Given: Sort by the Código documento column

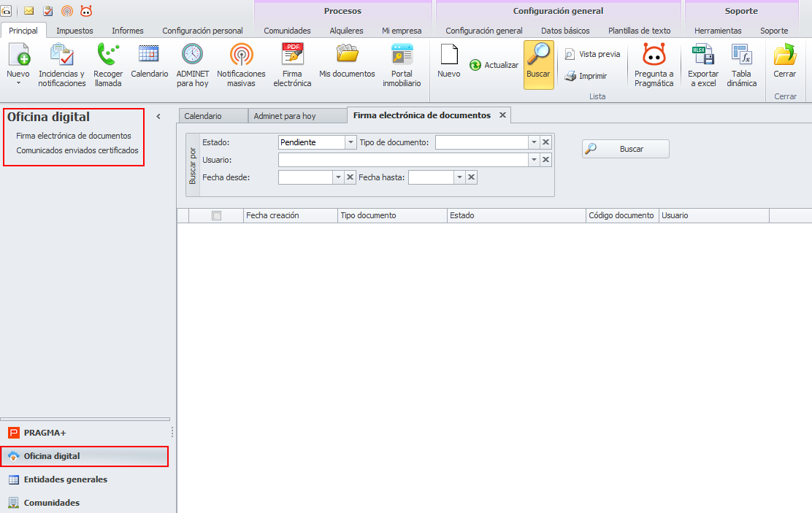Looking at the screenshot, I should click(x=622, y=216).
